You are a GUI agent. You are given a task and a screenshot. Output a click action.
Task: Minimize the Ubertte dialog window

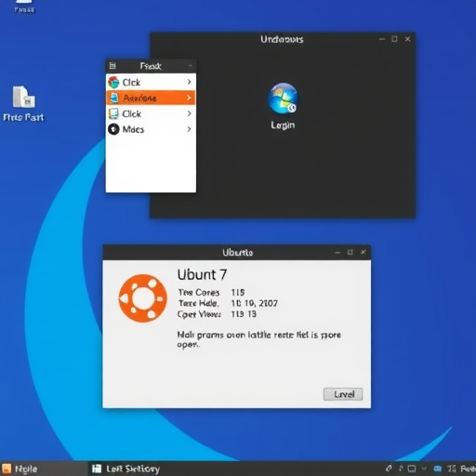[337, 253]
